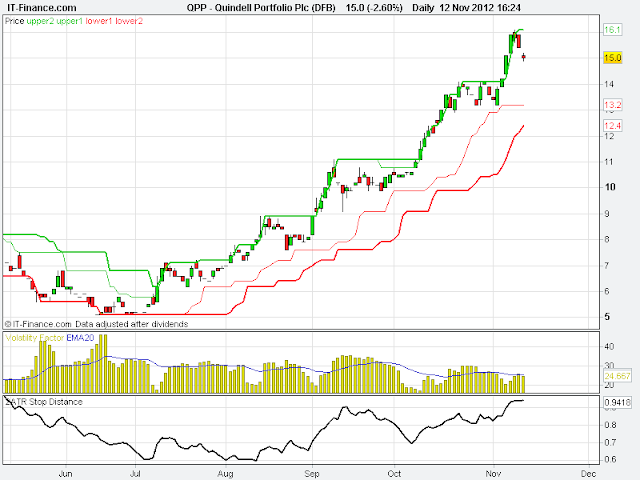Screen dimensions: 640x480
Task: Click the 7 price axis label
Action: tap(607, 266)
